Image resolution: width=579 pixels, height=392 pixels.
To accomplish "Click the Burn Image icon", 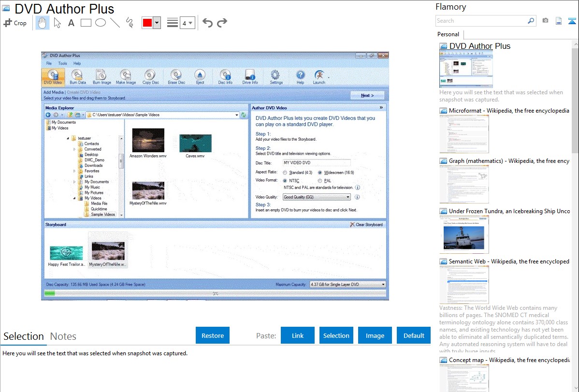I will (101, 76).
